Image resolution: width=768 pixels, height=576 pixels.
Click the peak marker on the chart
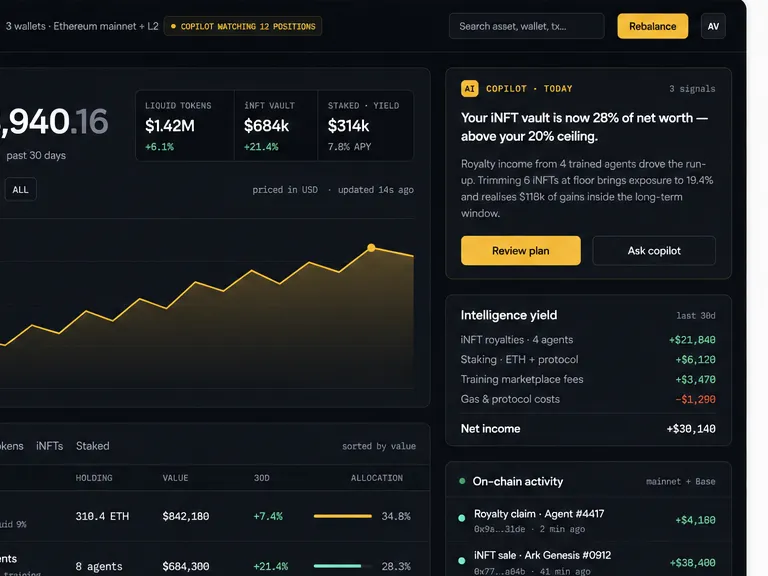click(371, 248)
